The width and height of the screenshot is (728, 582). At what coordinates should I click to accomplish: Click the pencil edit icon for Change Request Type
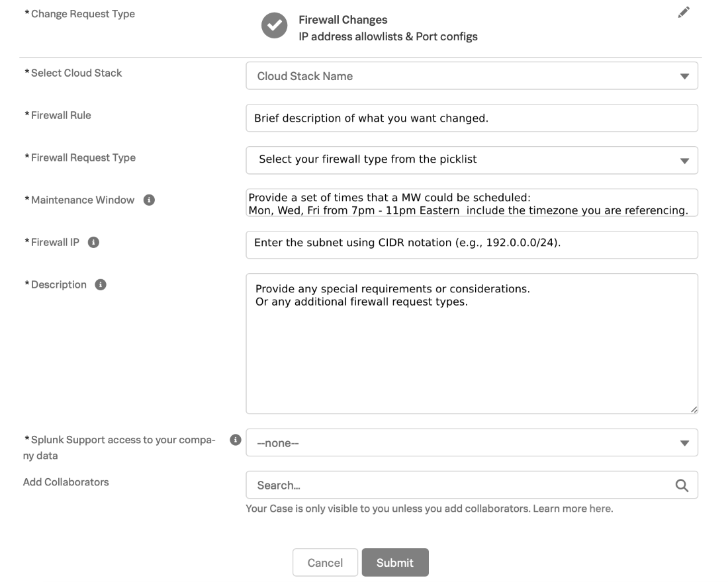(684, 12)
